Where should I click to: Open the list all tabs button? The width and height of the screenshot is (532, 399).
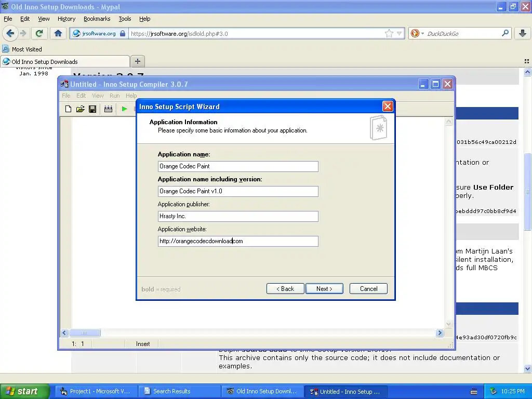pos(527,61)
